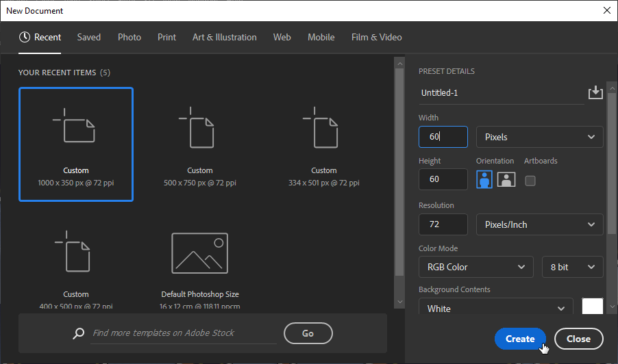Expand the Pixels/Inch resolution unit dropdown
The image size is (618, 364).
[539, 224]
